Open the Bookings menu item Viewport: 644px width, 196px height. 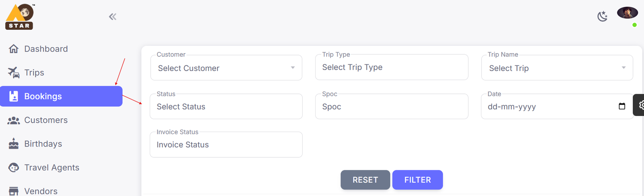(61, 97)
